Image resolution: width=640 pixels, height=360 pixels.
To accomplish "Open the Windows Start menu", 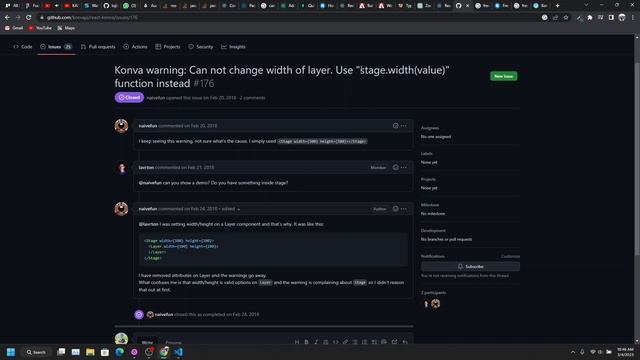I will [x=11, y=352].
